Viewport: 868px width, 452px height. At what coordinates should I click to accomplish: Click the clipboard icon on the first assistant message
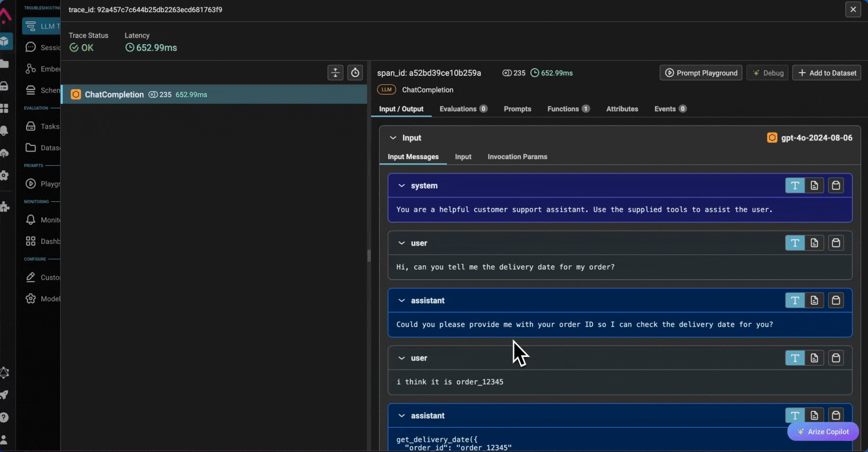[x=835, y=300]
